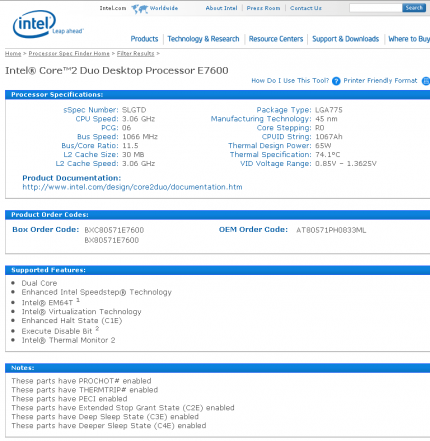Click the 1067Ah CPUID value

point(329,137)
